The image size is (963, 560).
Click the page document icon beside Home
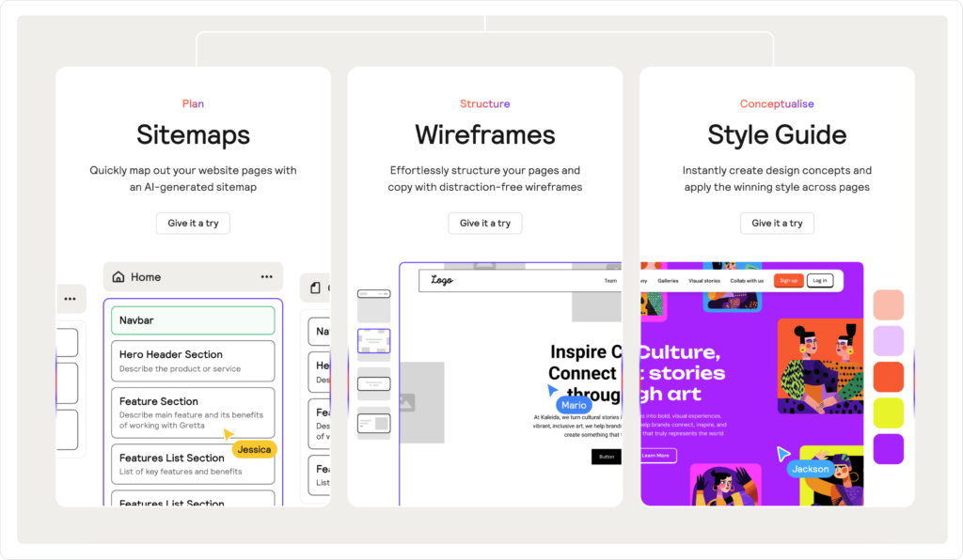tap(315, 288)
